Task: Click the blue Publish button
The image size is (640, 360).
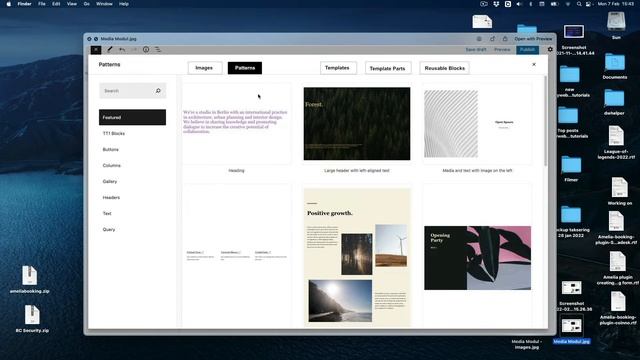Action: [x=527, y=49]
